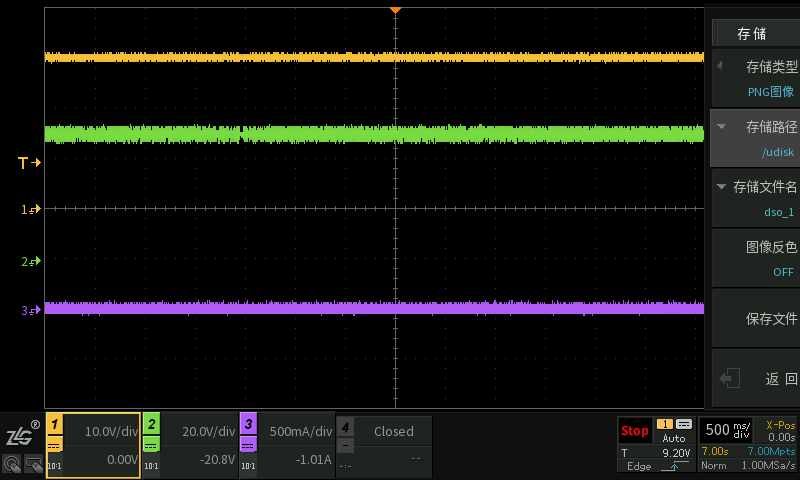Adjust the 500 ms/div timebase

[x=727, y=430]
